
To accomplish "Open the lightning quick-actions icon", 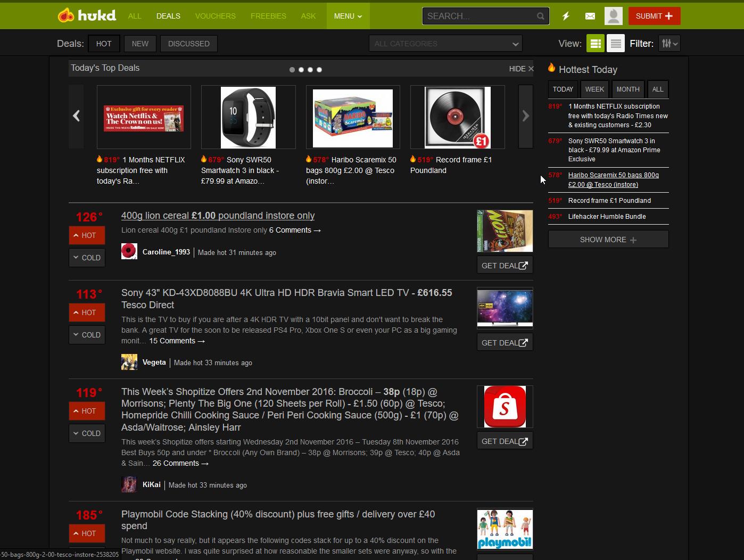I will [x=565, y=16].
